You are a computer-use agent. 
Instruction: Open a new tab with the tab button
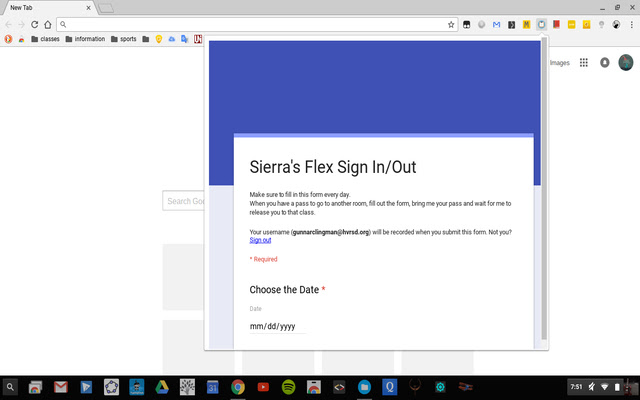pos(106,8)
